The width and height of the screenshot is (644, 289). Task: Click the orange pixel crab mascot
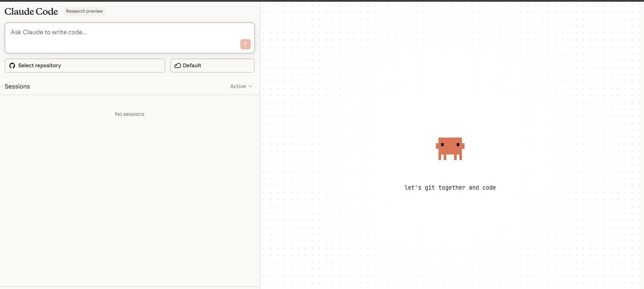click(450, 149)
